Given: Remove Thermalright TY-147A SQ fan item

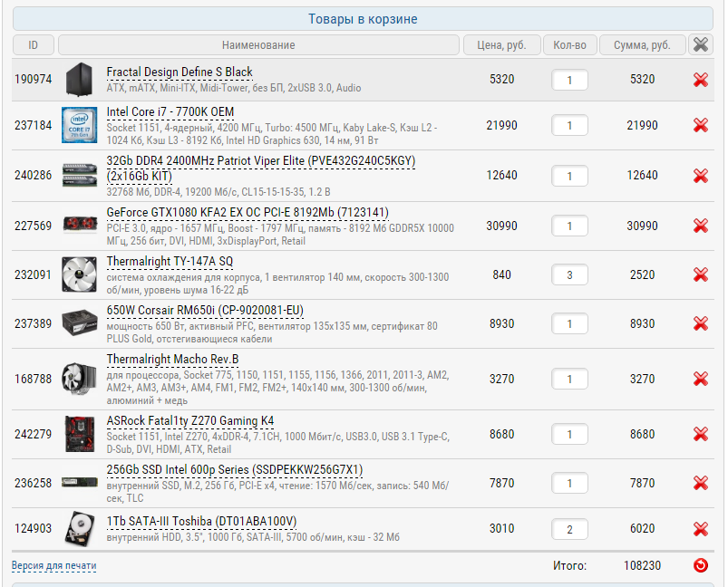Looking at the screenshot, I should [700, 274].
